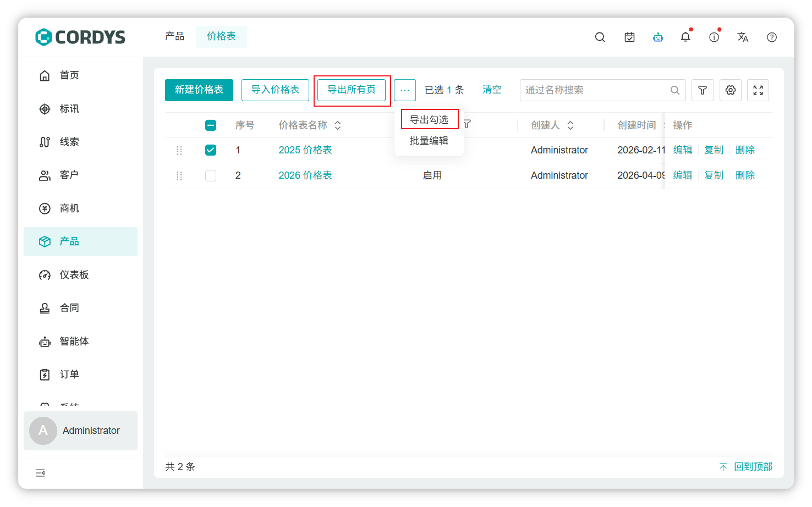
Task: Open 智能体 in sidebar
Action: pyautogui.click(x=80, y=341)
